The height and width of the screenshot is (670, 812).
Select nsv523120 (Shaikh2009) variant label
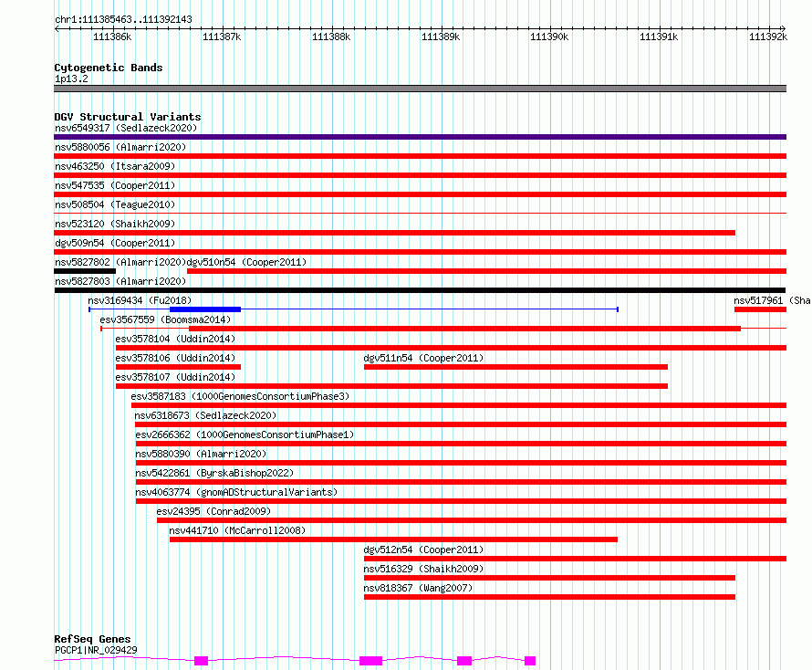pos(115,224)
